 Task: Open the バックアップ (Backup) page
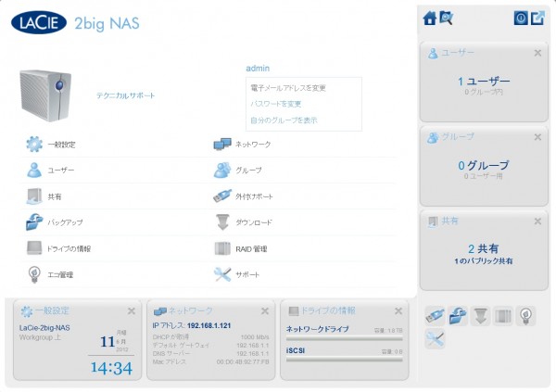(65, 222)
